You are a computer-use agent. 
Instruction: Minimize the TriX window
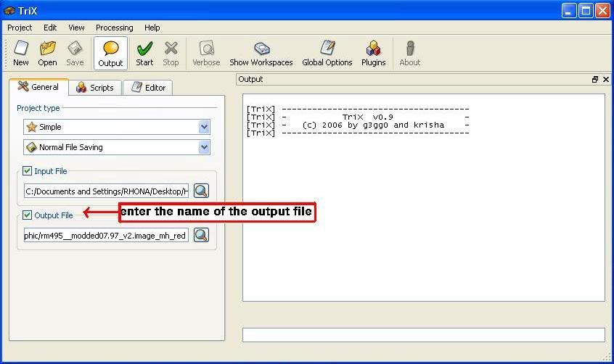[x=568, y=11]
